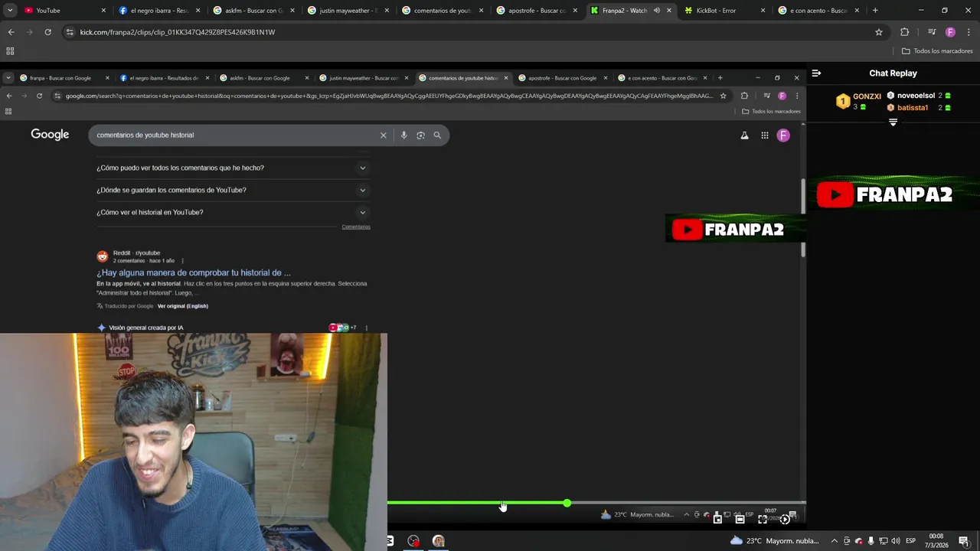Close the apostrofe search tab
The image size is (980, 551).
pos(575,11)
